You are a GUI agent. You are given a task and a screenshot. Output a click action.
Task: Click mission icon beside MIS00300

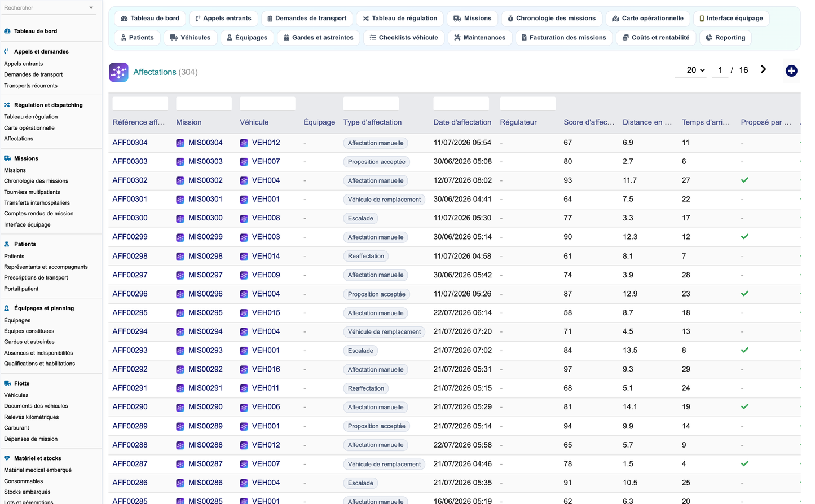pos(180,219)
